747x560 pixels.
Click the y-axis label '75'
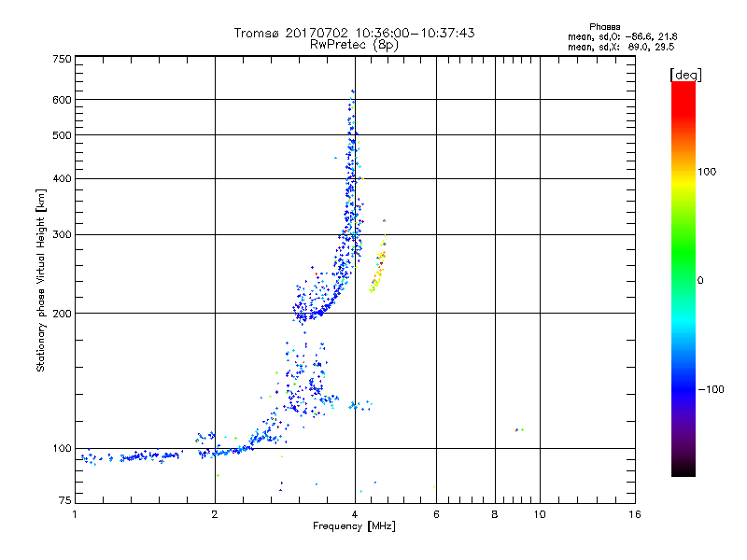pyautogui.click(x=65, y=500)
